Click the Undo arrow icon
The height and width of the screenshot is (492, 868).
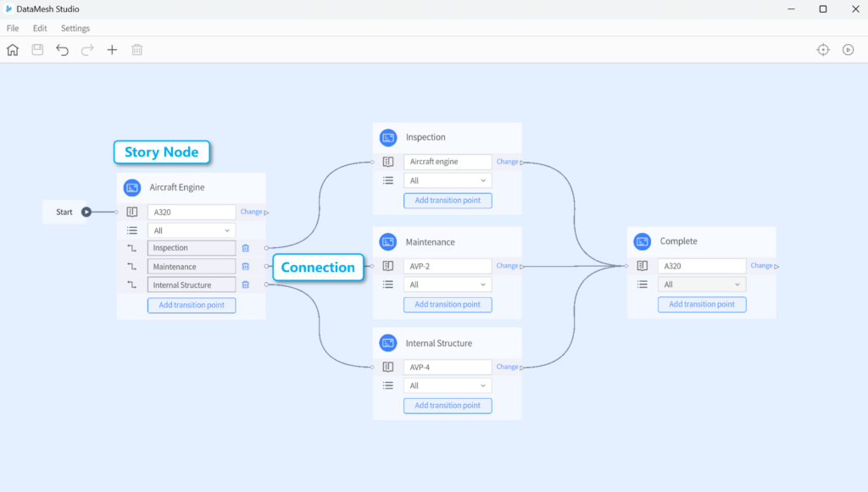pos(62,49)
